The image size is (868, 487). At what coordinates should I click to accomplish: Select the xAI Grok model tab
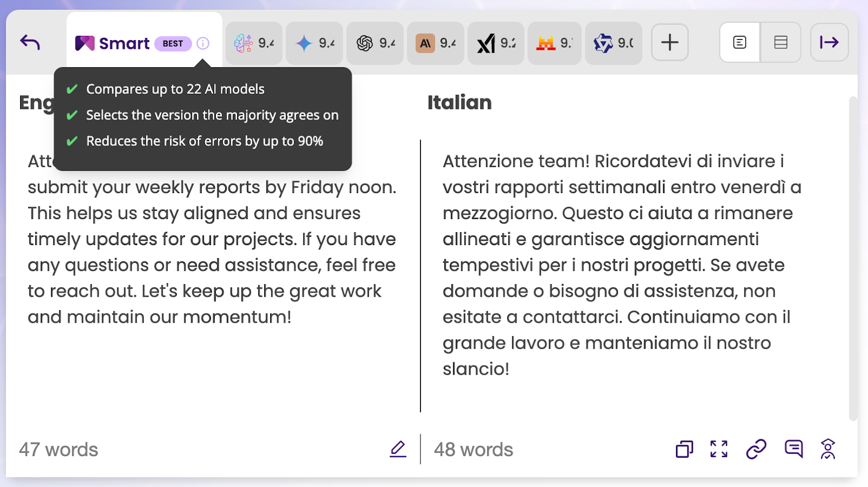tap(496, 43)
